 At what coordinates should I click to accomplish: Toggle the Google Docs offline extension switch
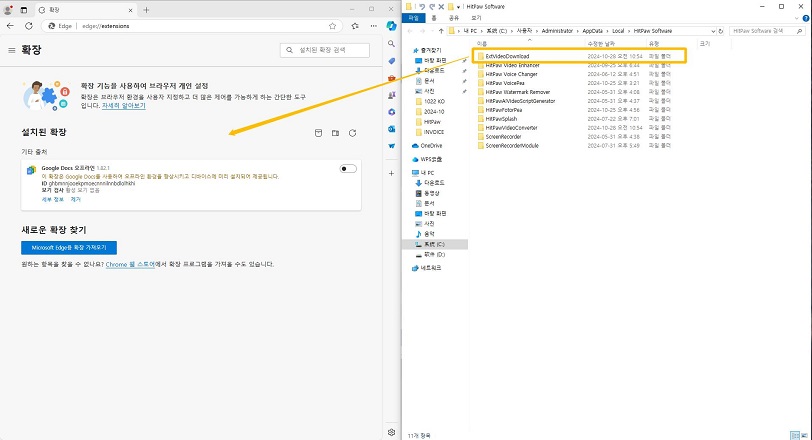click(x=348, y=169)
